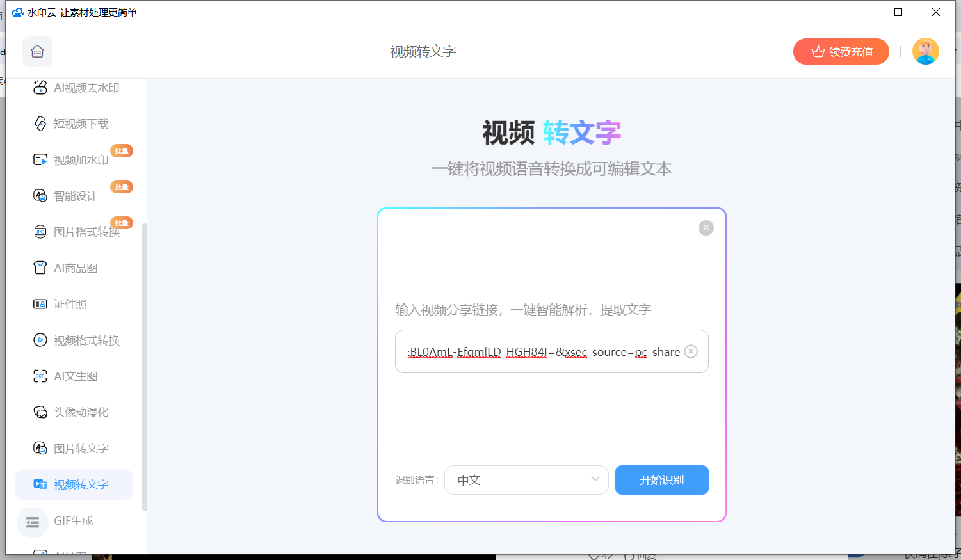The image size is (961, 560).
Task: Click the 续费充值 recharge button
Action: coord(841,52)
